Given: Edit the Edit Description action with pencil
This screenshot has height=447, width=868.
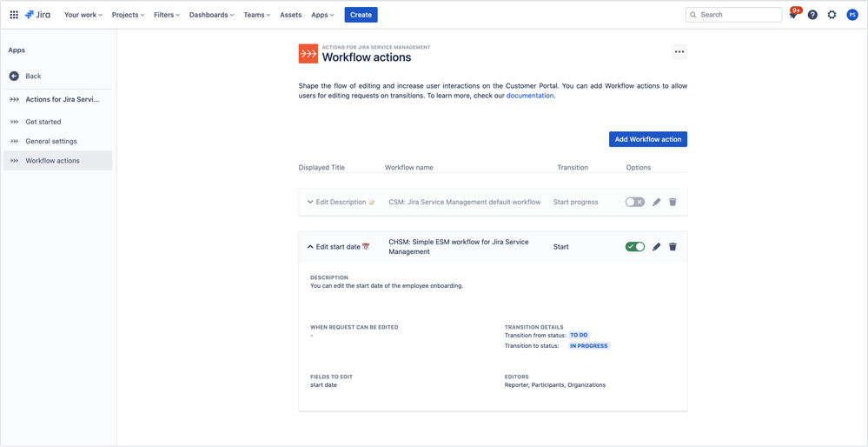Looking at the screenshot, I should tap(657, 202).
